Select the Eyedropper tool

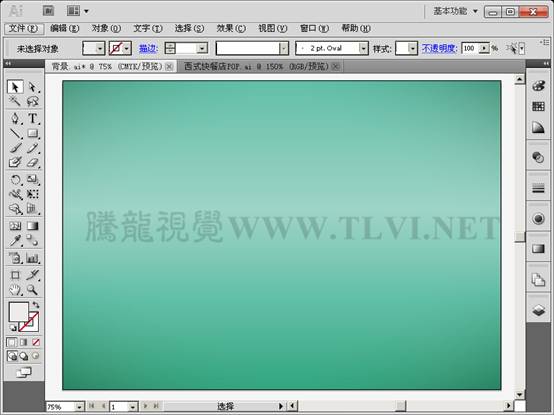click(x=15, y=241)
